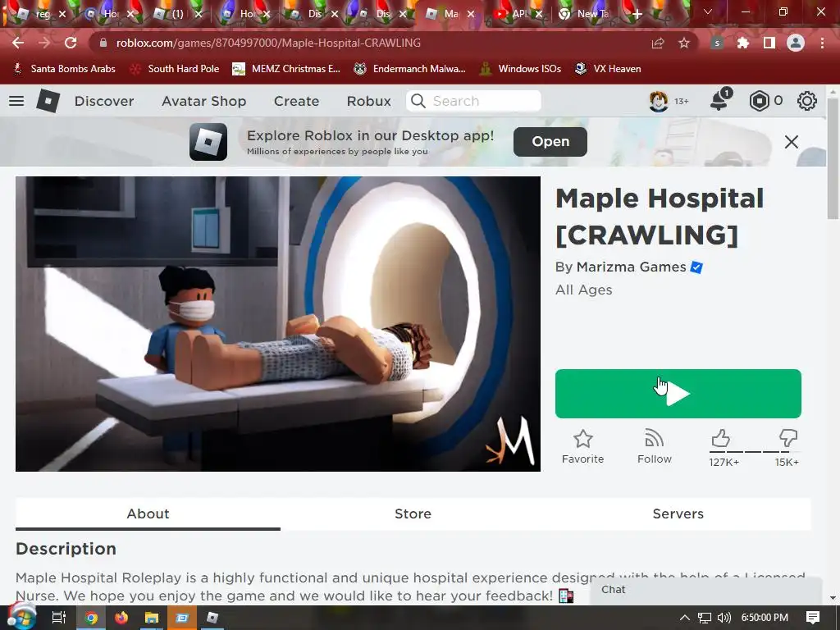Bookmark this page with star icon
Viewport: 840px width, 630px height.
point(684,43)
